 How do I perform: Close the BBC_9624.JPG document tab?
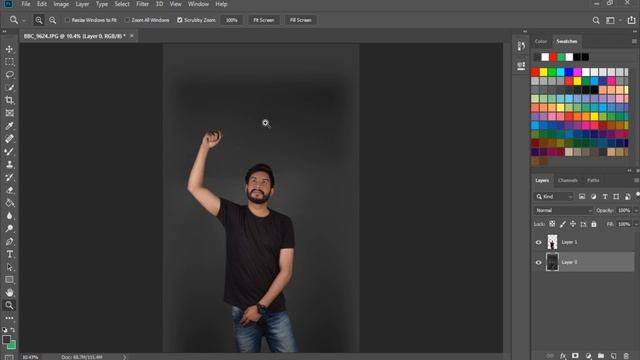[132, 36]
